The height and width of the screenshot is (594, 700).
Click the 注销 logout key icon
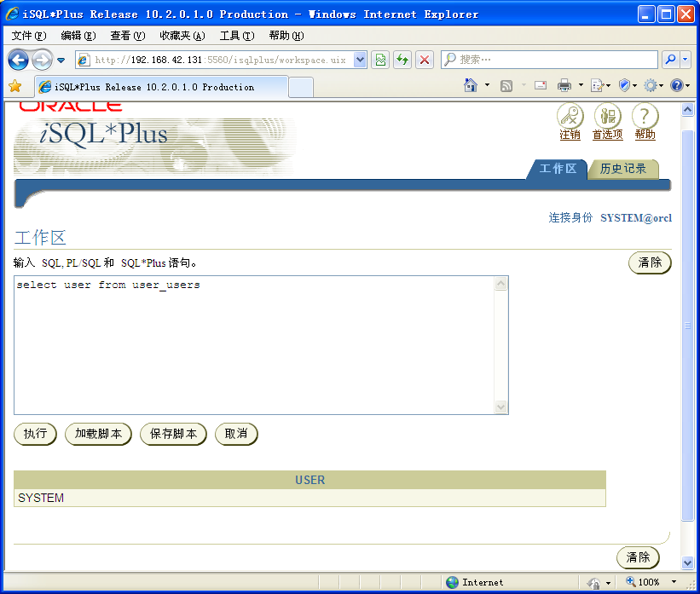(570, 116)
